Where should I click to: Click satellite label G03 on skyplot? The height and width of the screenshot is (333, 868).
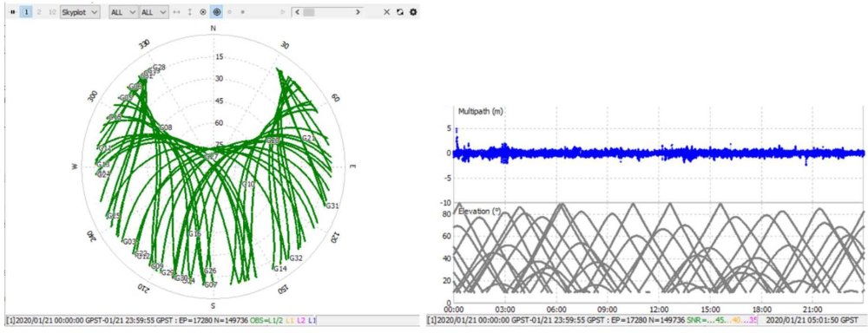[129, 242]
